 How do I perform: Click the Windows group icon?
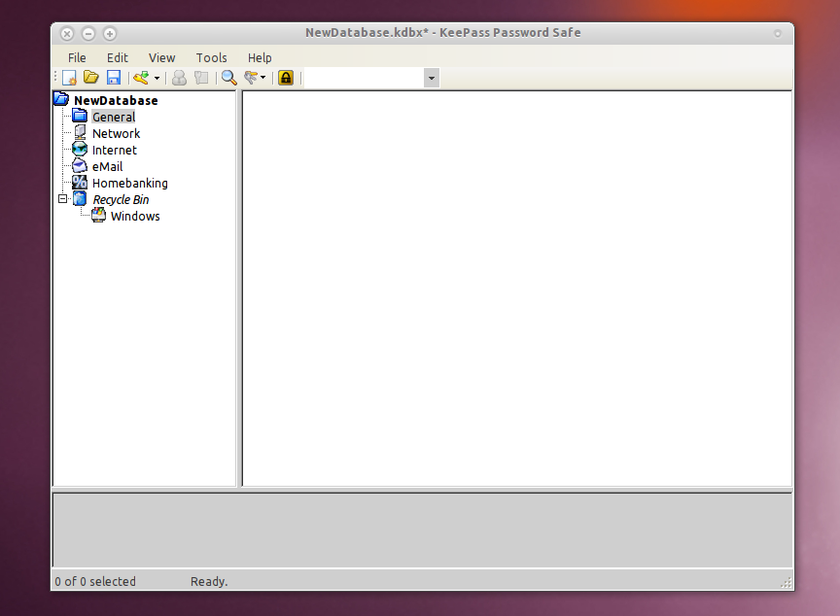pyautogui.click(x=98, y=215)
